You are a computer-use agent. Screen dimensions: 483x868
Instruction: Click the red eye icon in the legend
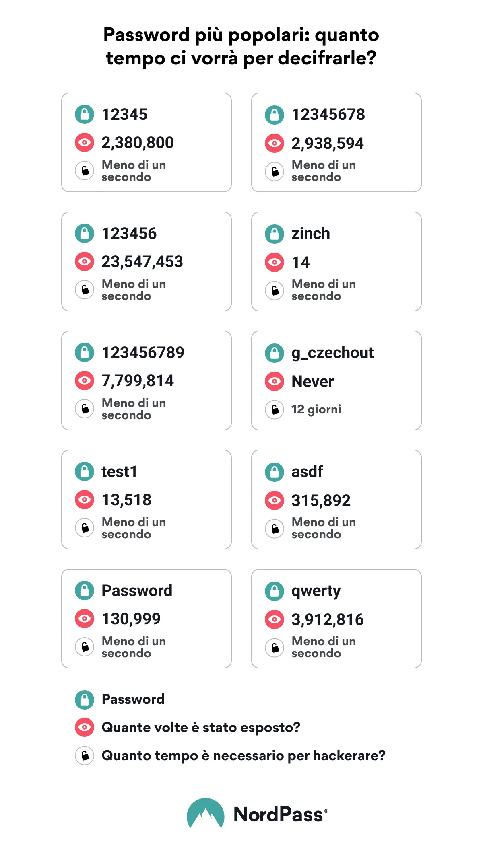85,727
